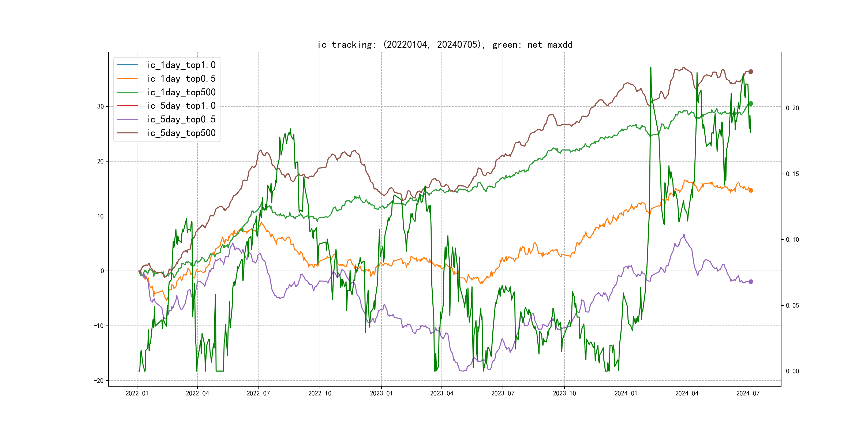Click the -20 left y-axis tick label
Image resolution: width=868 pixels, height=434 pixels.
pos(99,381)
